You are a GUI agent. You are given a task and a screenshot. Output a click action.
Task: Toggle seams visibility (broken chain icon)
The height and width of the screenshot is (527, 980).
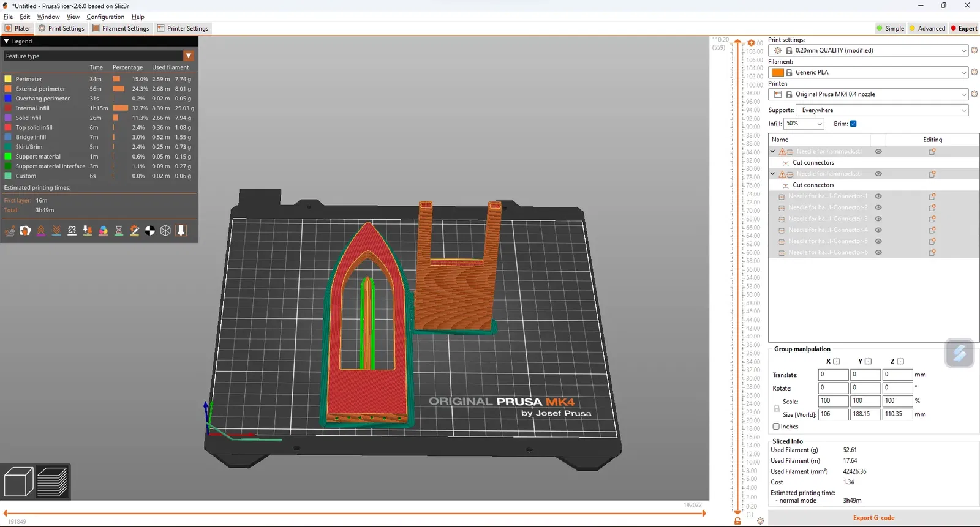72,231
